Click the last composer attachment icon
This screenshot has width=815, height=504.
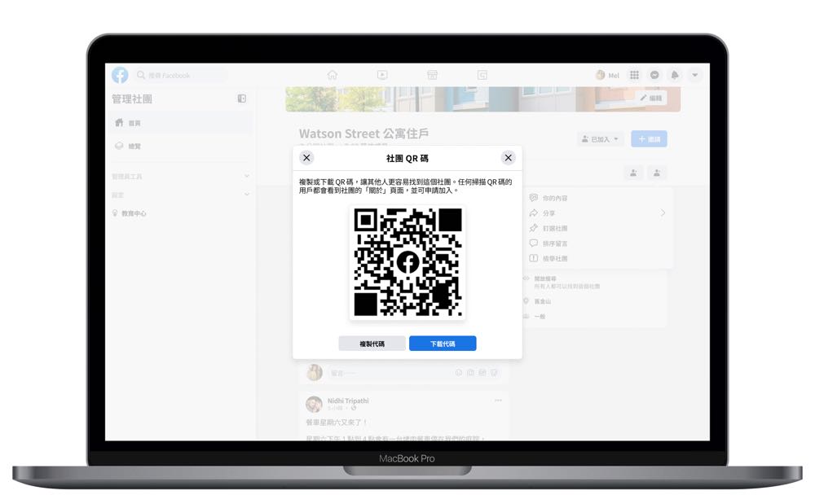coord(495,373)
